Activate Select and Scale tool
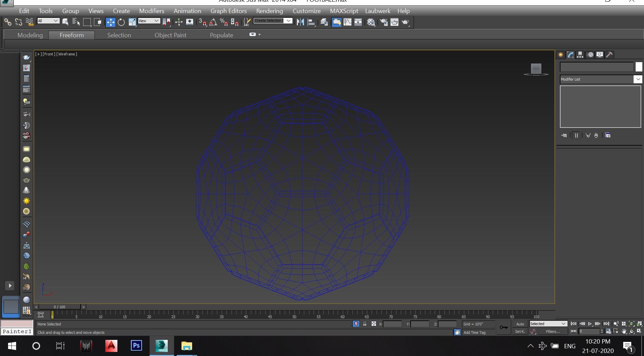644x356 pixels. click(132, 22)
